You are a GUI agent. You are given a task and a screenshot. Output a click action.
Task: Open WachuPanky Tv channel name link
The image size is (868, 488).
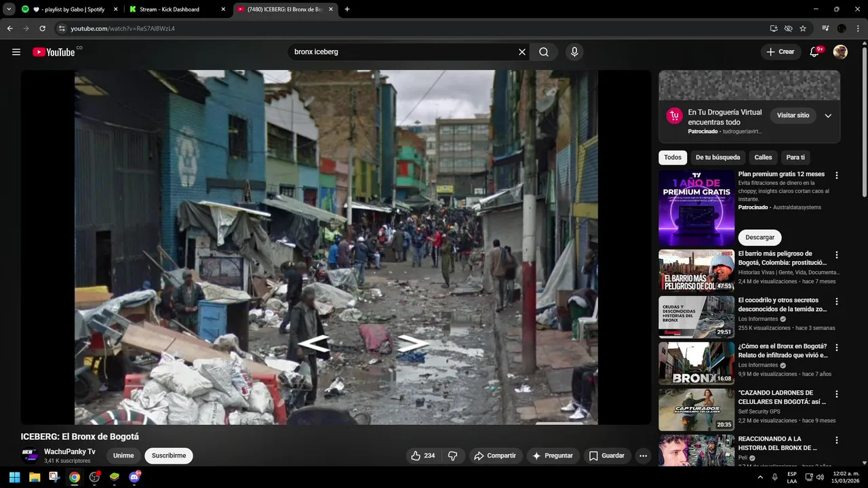[x=70, y=451]
